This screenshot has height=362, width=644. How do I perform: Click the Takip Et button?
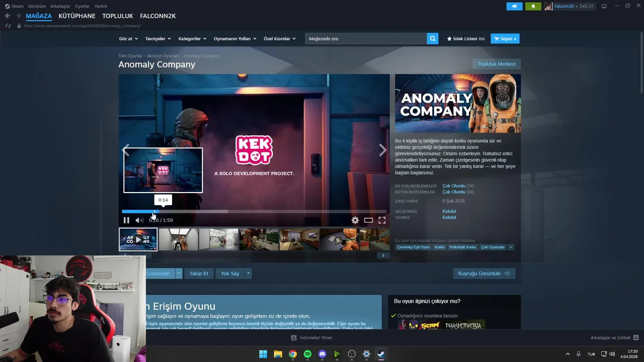point(199,274)
